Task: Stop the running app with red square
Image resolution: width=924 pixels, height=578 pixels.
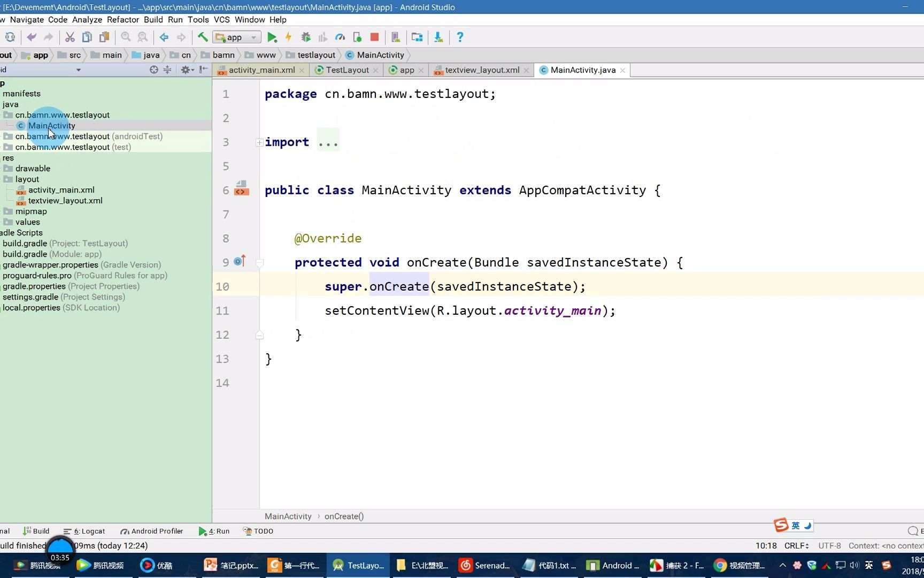Action: 374,37
